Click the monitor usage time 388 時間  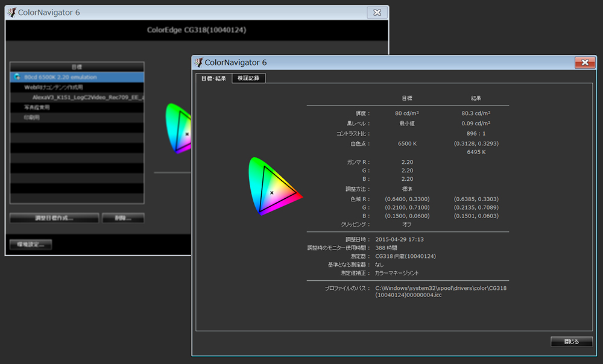(x=386, y=248)
